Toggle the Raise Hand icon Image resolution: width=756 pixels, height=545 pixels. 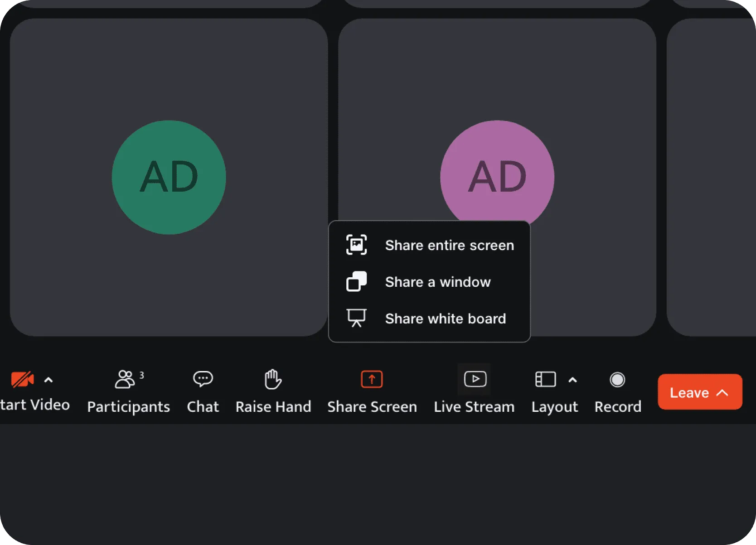273,379
